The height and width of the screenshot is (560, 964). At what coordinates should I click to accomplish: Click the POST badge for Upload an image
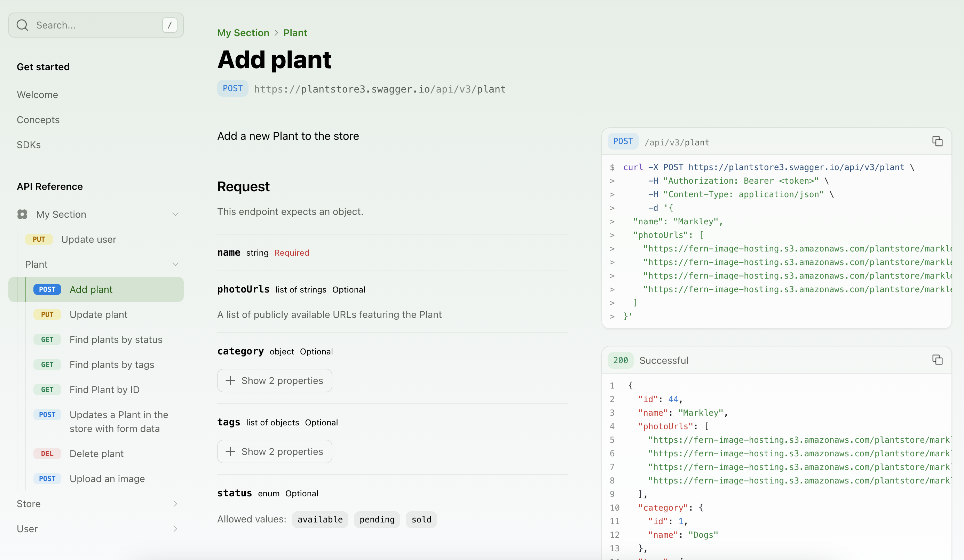47,478
